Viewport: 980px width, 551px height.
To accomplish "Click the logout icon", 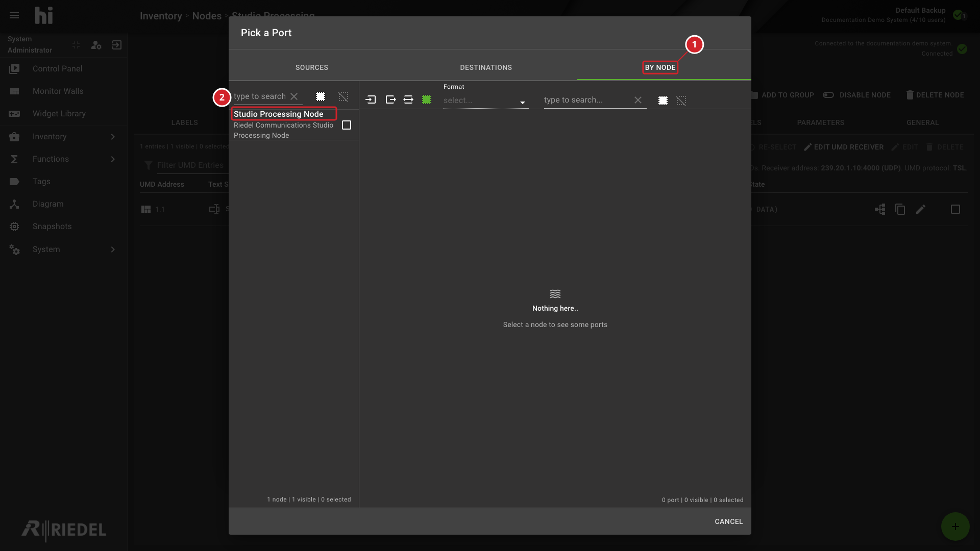I will (x=117, y=45).
